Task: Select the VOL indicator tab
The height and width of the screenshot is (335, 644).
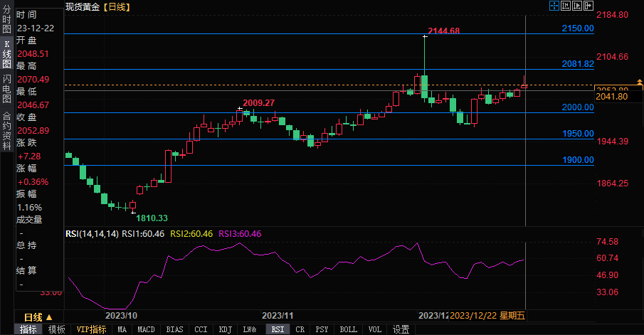Action: click(x=374, y=329)
